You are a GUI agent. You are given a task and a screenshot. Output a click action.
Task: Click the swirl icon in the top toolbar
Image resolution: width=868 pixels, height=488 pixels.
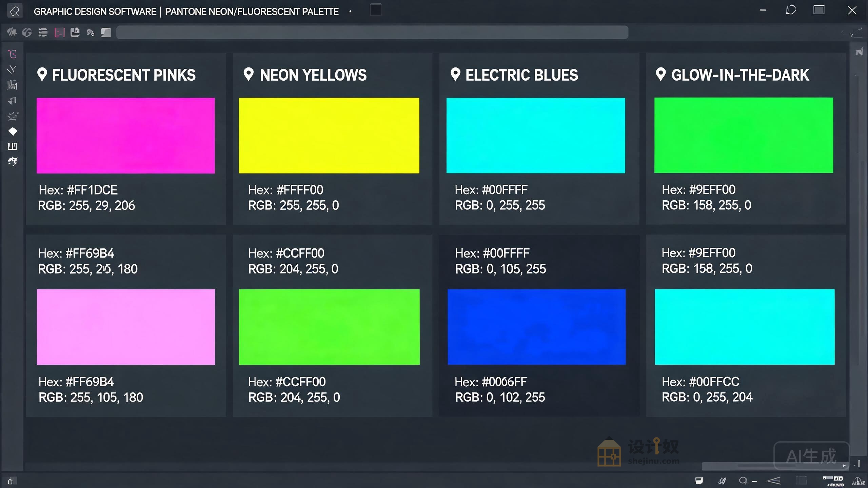click(x=27, y=32)
